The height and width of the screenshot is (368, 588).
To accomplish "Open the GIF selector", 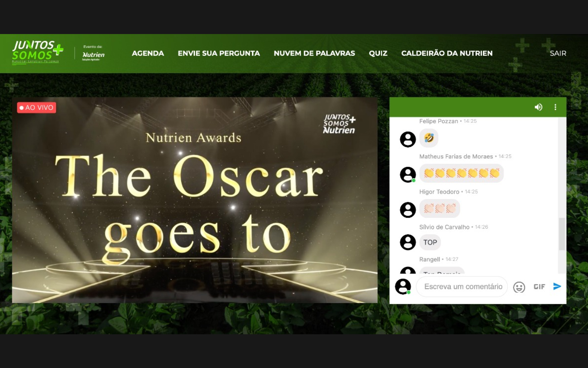I will tap(539, 287).
